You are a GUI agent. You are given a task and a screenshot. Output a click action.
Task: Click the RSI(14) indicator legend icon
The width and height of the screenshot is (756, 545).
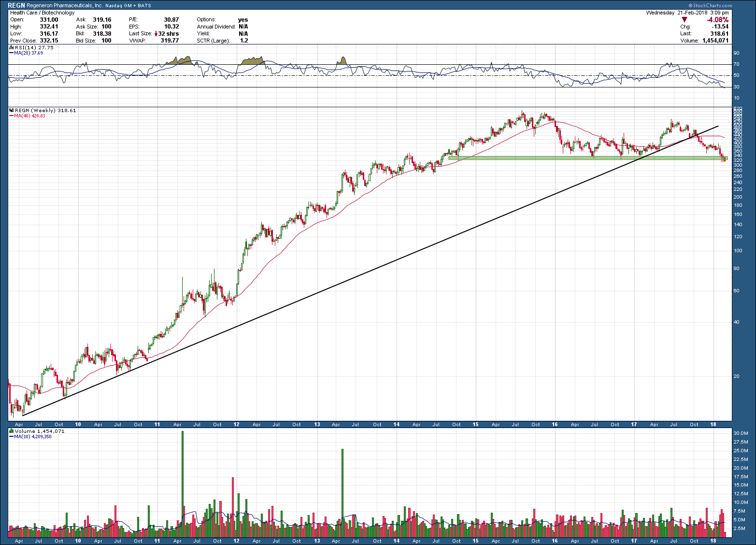tap(12, 47)
